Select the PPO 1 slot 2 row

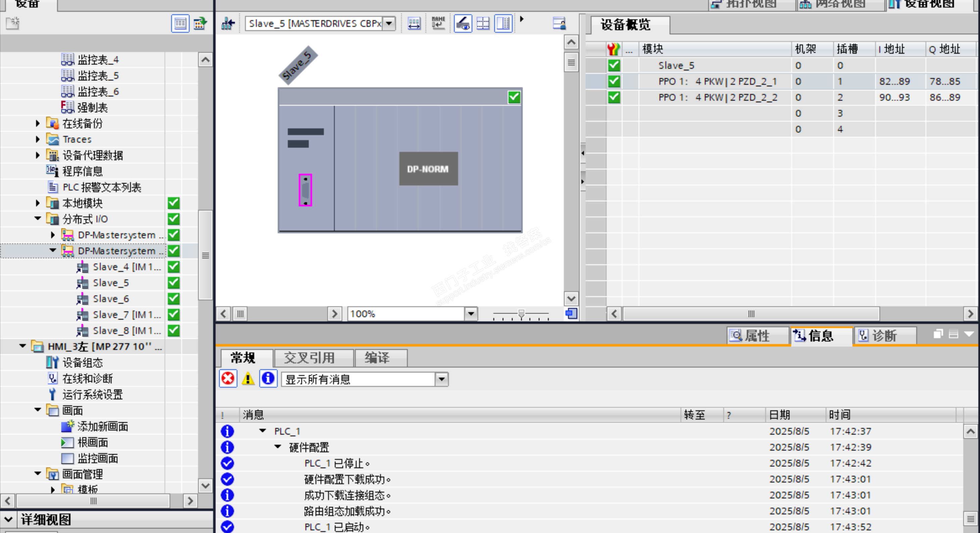(x=717, y=97)
